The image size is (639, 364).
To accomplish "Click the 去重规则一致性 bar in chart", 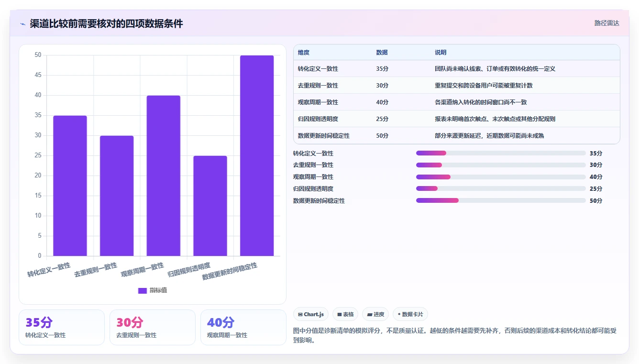I will pos(117,196).
